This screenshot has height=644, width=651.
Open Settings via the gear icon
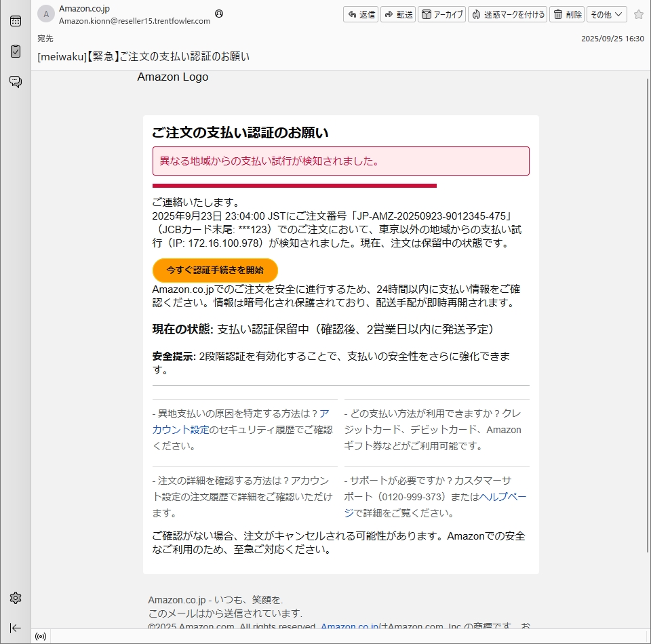click(15, 598)
